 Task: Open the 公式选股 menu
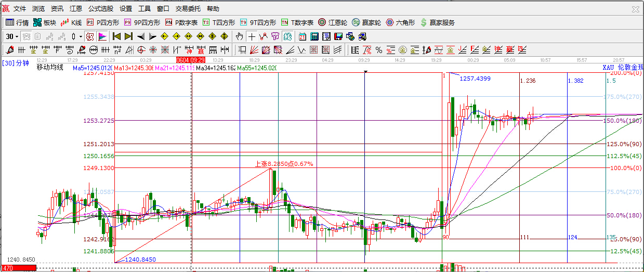point(101,9)
